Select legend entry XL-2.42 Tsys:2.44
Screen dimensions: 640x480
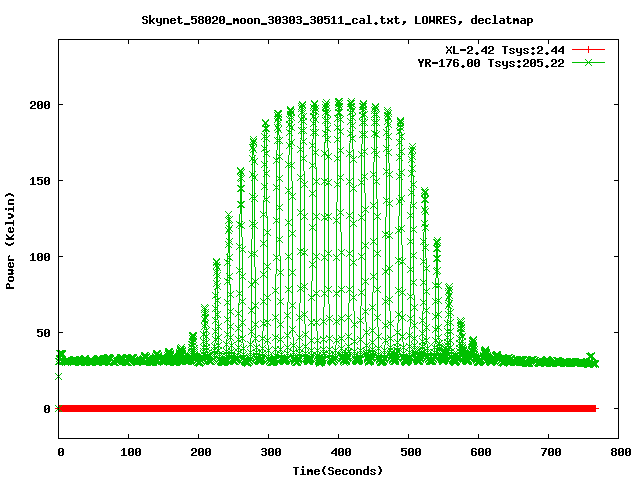tap(504, 50)
